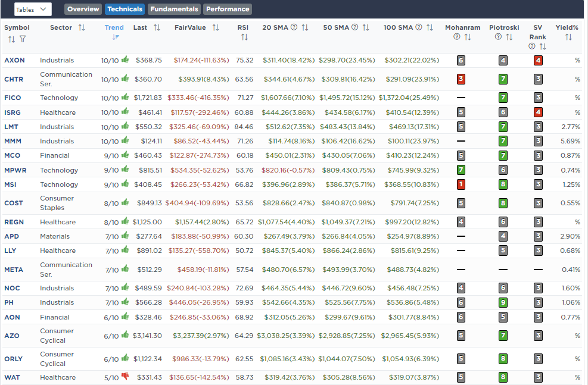Image resolution: width=588 pixels, height=385 pixels.
Task: Click the Symbol column header text
Action: tap(17, 27)
